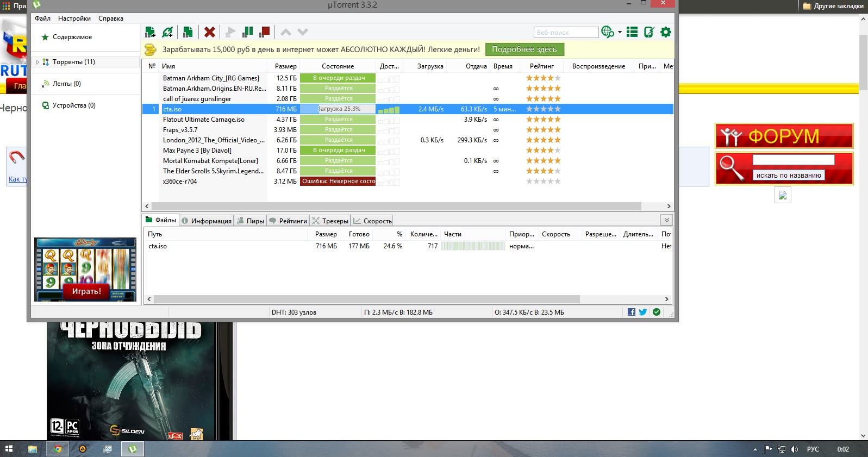The width and height of the screenshot is (868, 457).
Task: Click the coins icon in ad banner
Action: pyautogui.click(x=151, y=49)
